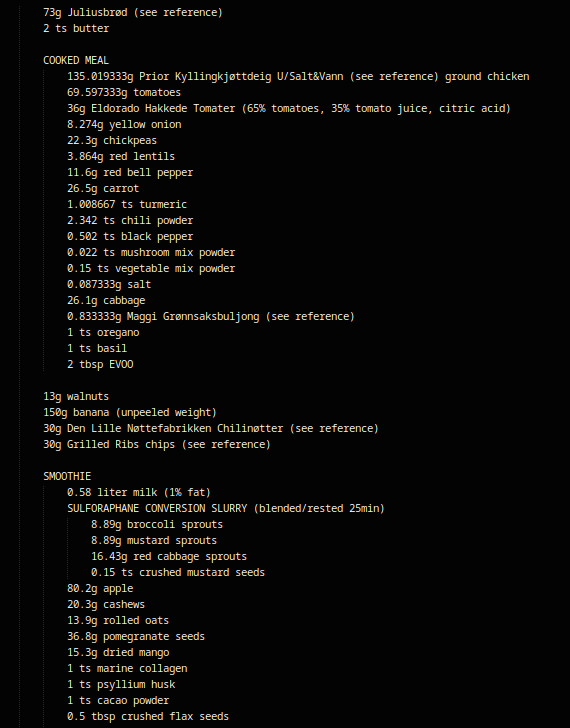Click the 36.8g pomegranate seeds line
Viewport: 570px width, 728px height.
tap(136, 637)
